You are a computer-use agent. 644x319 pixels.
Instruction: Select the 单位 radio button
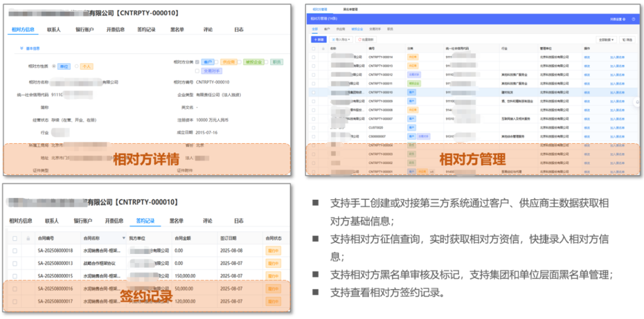(54, 66)
